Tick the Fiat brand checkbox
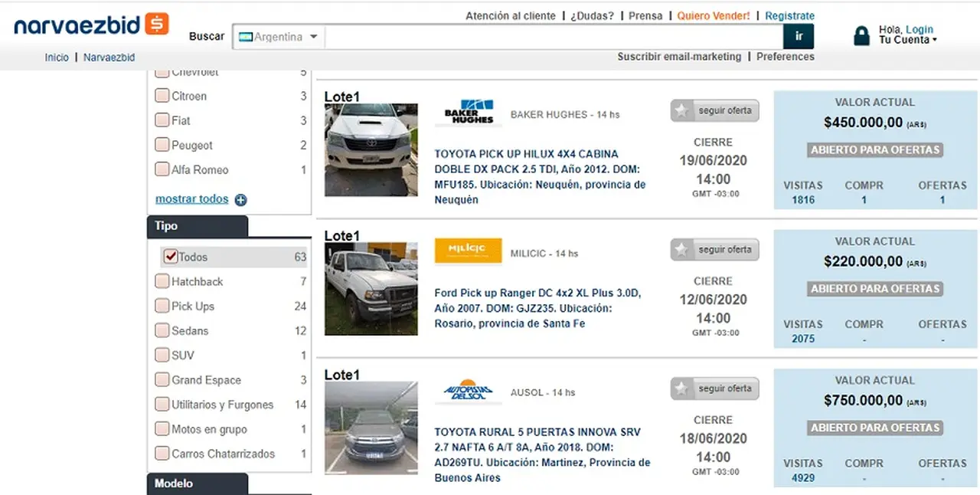The height and width of the screenshot is (495, 980). click(x=162, y=120)
